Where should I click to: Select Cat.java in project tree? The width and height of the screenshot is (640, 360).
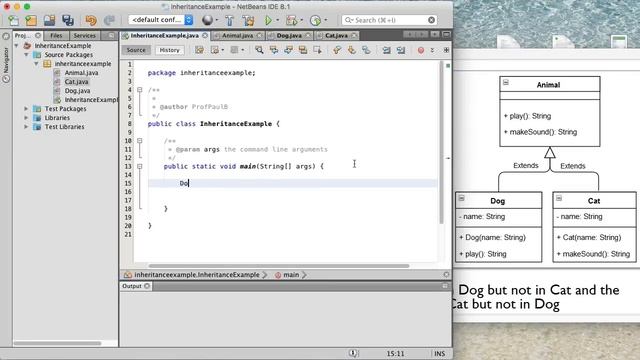pyautogui.click(x=76, y=82)
